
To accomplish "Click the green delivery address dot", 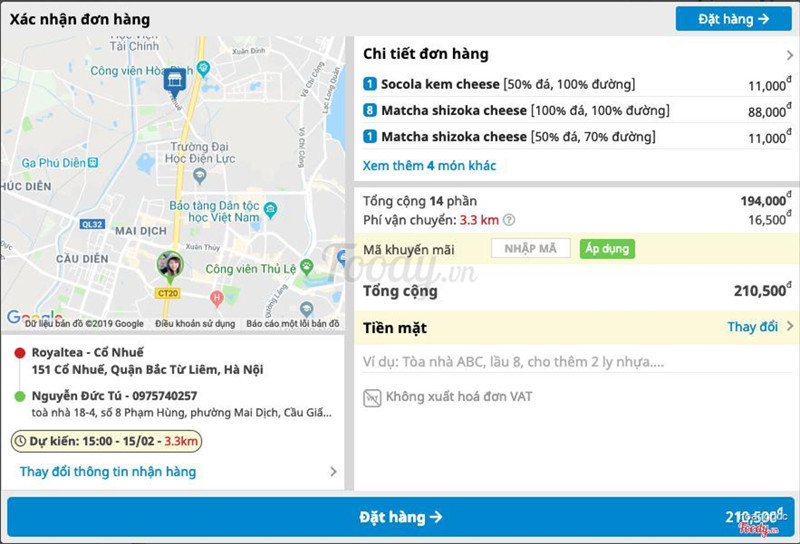I will point(20,396).
